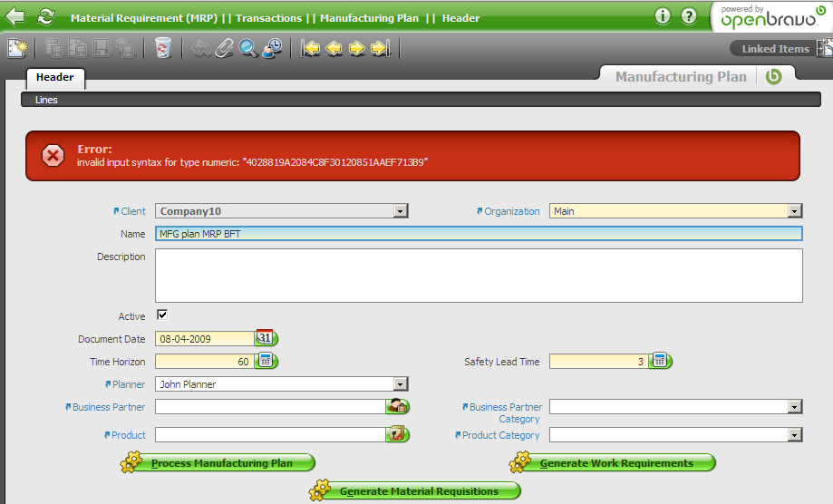Expand the Product Category dropdown

[795, 435]
